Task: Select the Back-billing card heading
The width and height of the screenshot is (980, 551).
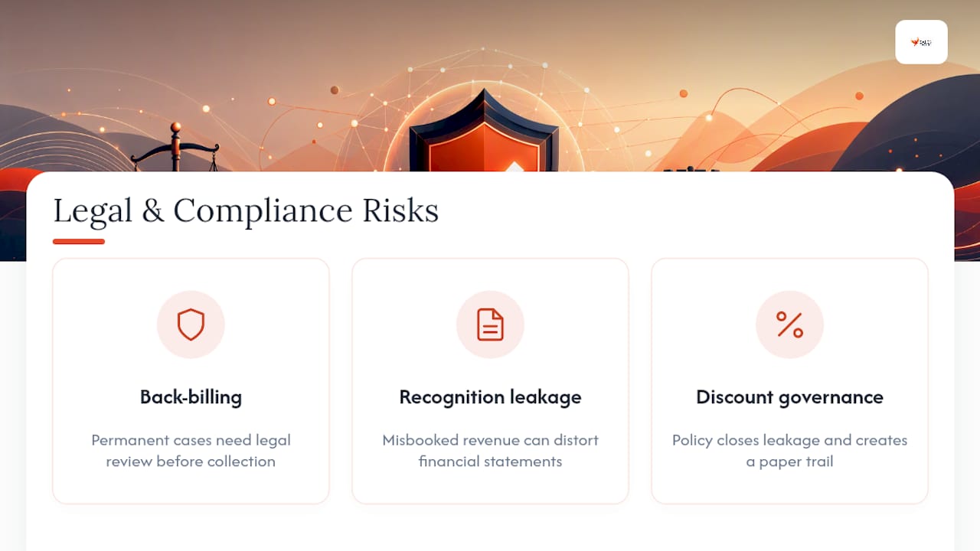Action: click(x=191, y=397)
